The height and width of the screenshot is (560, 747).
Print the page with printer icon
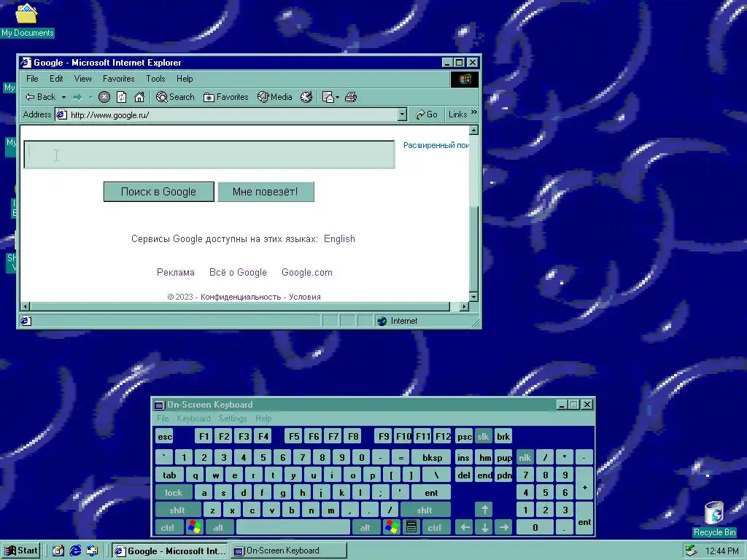351,97
